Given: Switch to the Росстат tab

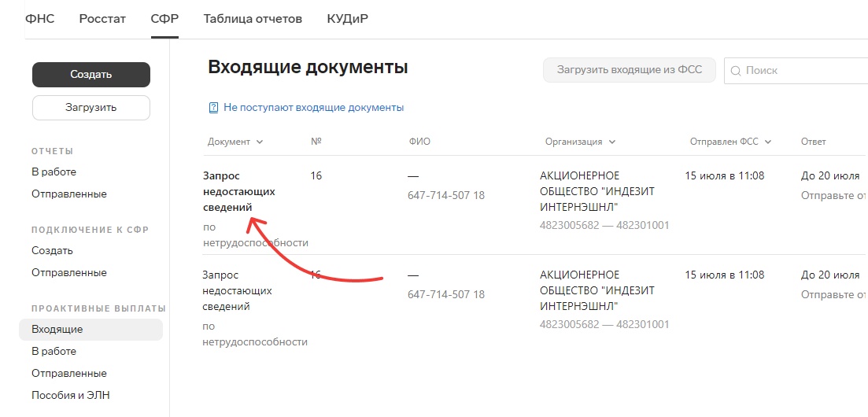Looking at the screenshot, I should (102, 19).
